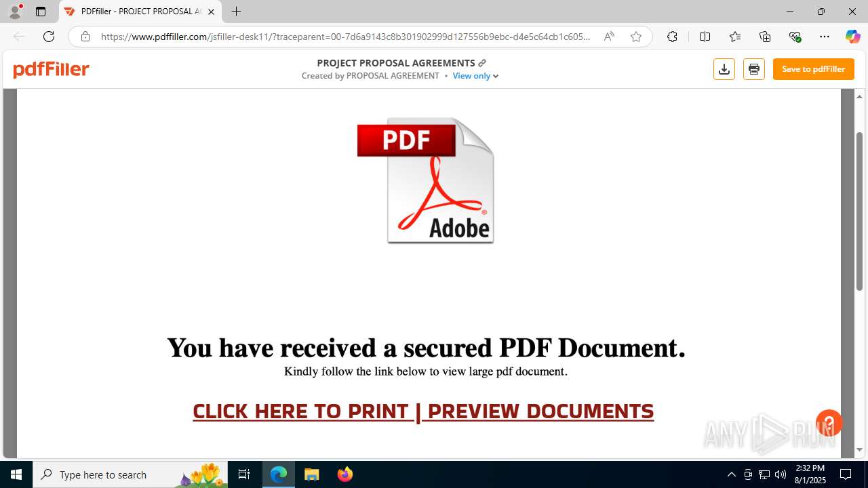Click the PROJECT PROPOSAL AGREEMENTS title

396,63
